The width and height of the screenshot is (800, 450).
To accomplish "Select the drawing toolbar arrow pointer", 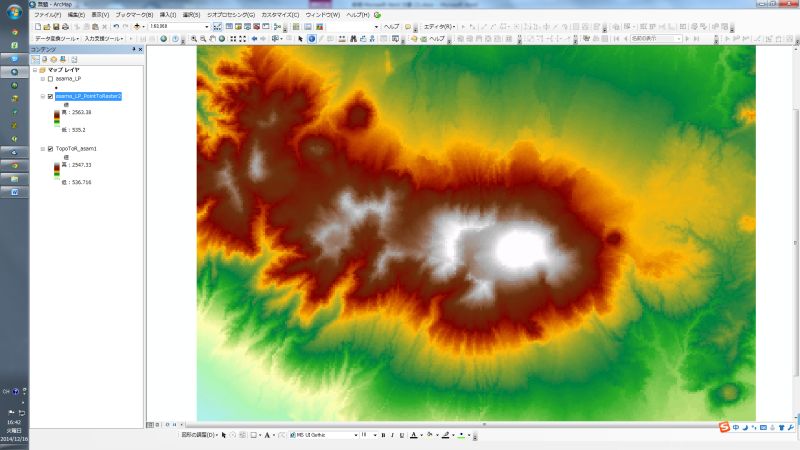I will tap(223, 435).
